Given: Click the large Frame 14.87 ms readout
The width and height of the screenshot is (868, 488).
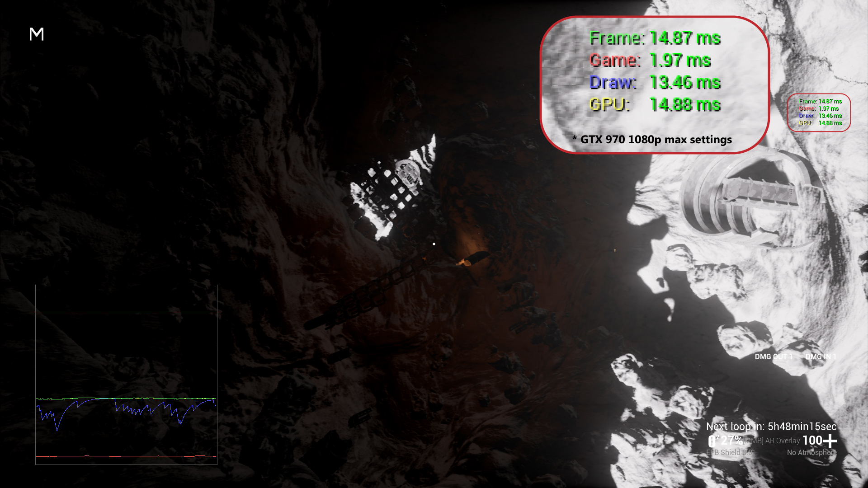Looking at the screenshot, I should click(655, 38).
